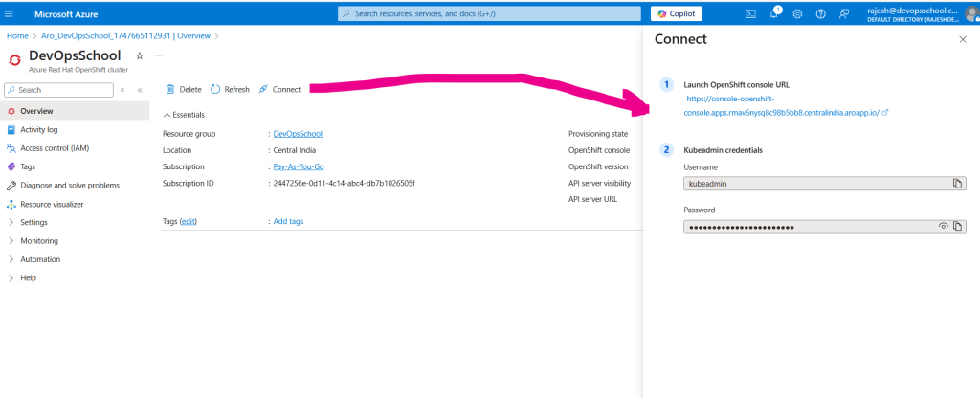This screenshot has width=980, height=398.
Task: Click the Refresh button
Action: click(x=230, y=90)
